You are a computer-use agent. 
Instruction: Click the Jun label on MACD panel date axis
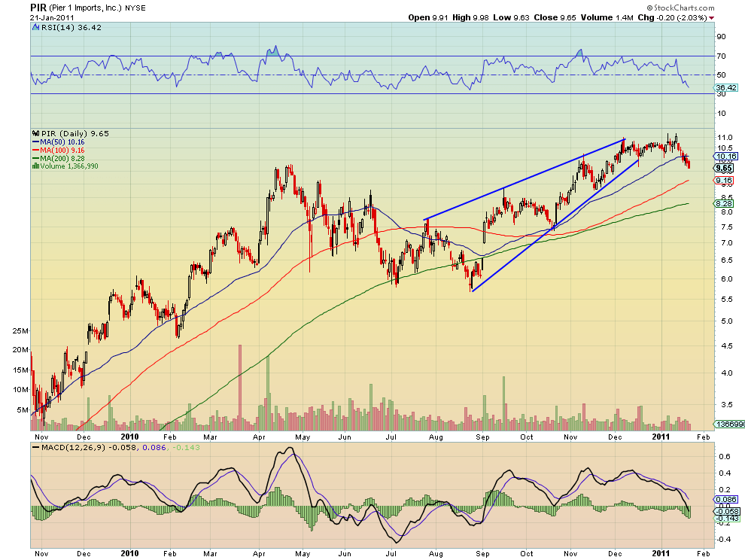pos(345,553)
